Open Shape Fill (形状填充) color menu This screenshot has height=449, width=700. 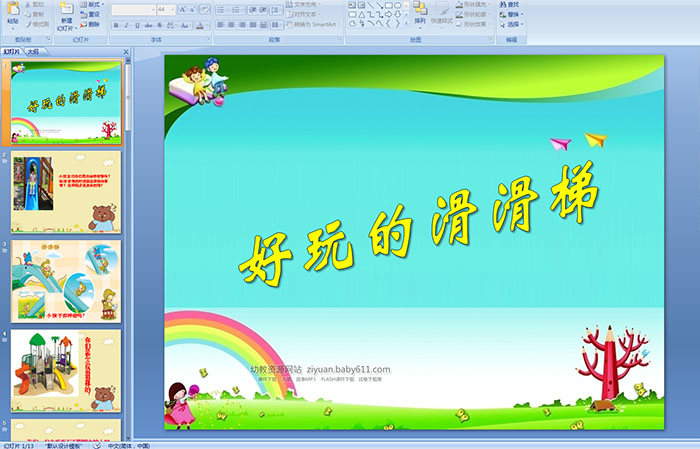pos(474,4)
